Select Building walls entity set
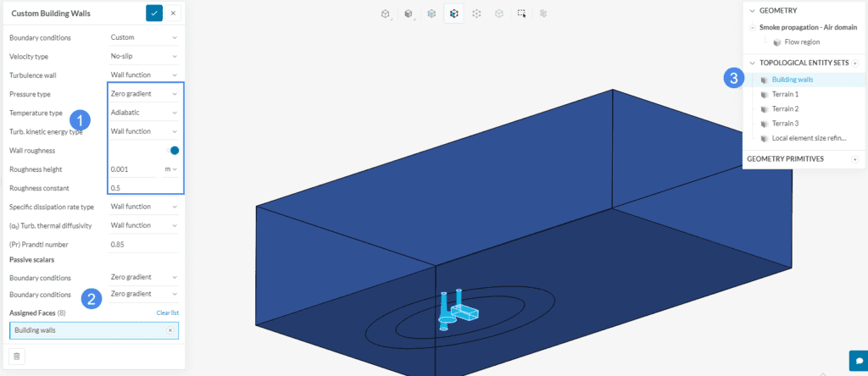868x376 pixels. (793, 80)
